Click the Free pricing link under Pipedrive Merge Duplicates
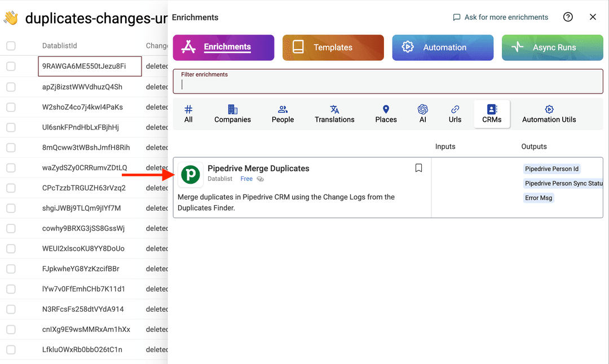Image resolution: width=609 pixels, height=364 pixels. click(246, 178)
